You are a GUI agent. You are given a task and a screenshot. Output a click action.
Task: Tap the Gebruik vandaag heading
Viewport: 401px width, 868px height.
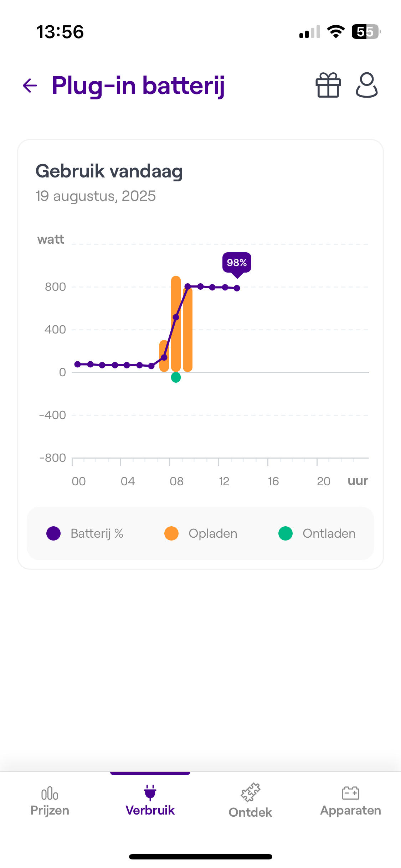pos(109,171)
